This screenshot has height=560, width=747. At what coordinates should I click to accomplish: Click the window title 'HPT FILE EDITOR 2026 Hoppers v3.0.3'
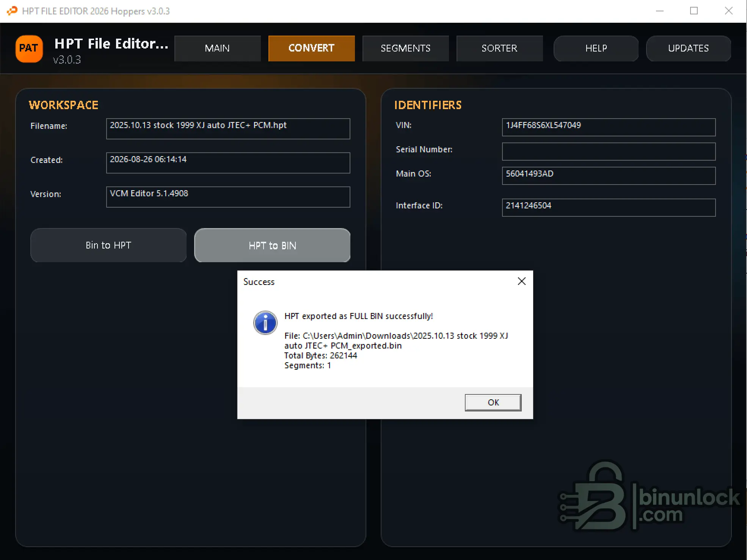(96, 11)
